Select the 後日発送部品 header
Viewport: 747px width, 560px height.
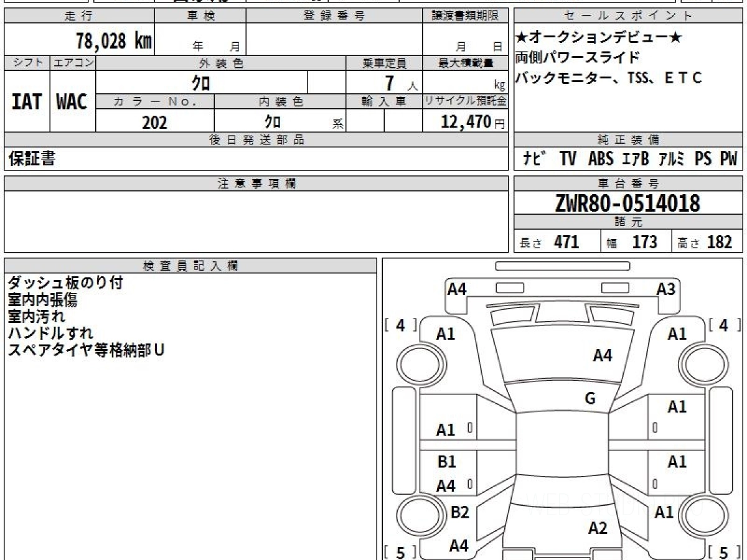click(x=256, y=140)
